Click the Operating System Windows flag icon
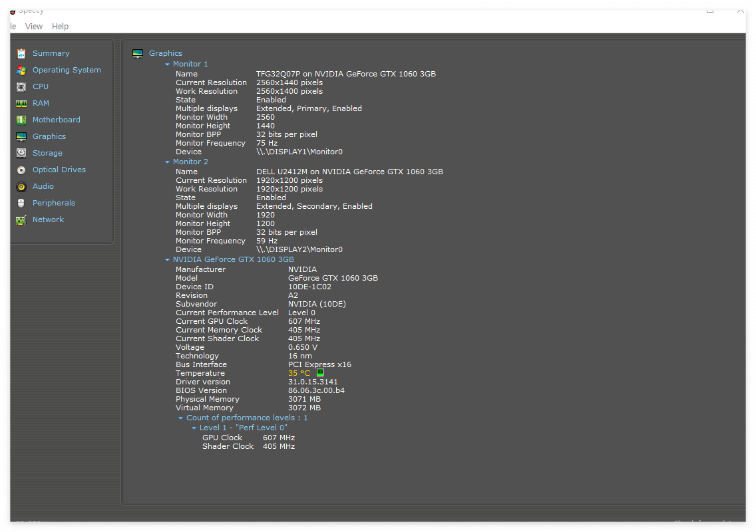756x532 pixels. [21, 70]
